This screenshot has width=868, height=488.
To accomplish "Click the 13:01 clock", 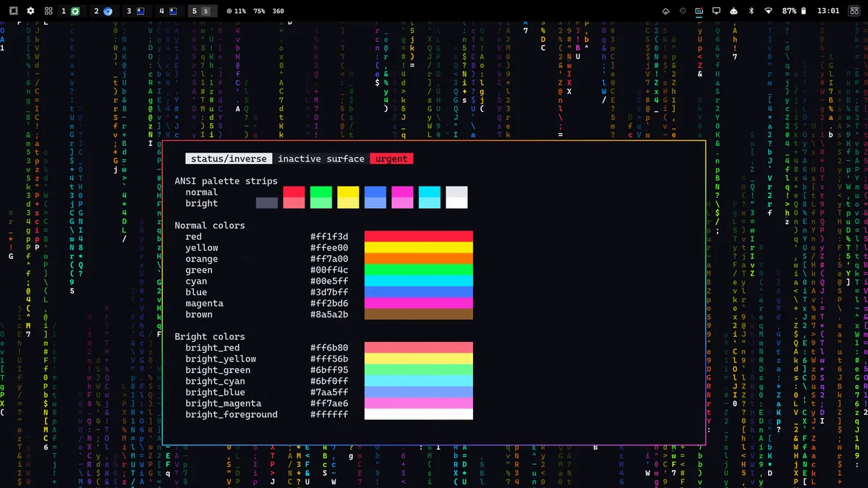I will tap(828, 11).
